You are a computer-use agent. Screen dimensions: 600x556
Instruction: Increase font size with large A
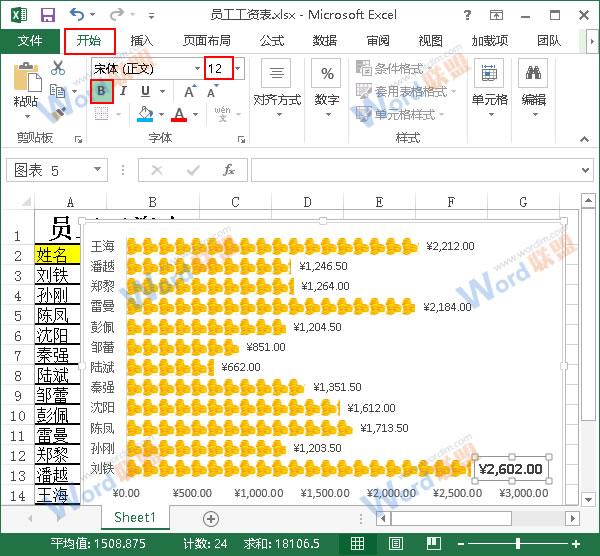click(189, 92)
